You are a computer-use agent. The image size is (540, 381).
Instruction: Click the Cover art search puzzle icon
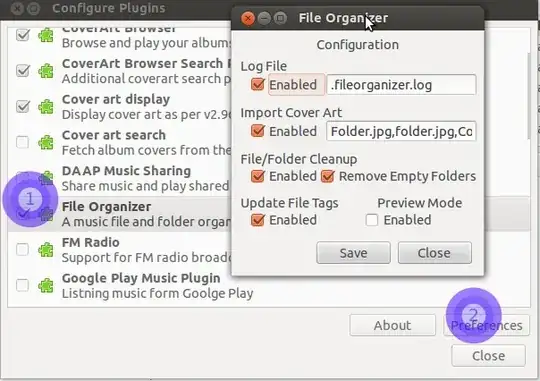tap(46, 142)
